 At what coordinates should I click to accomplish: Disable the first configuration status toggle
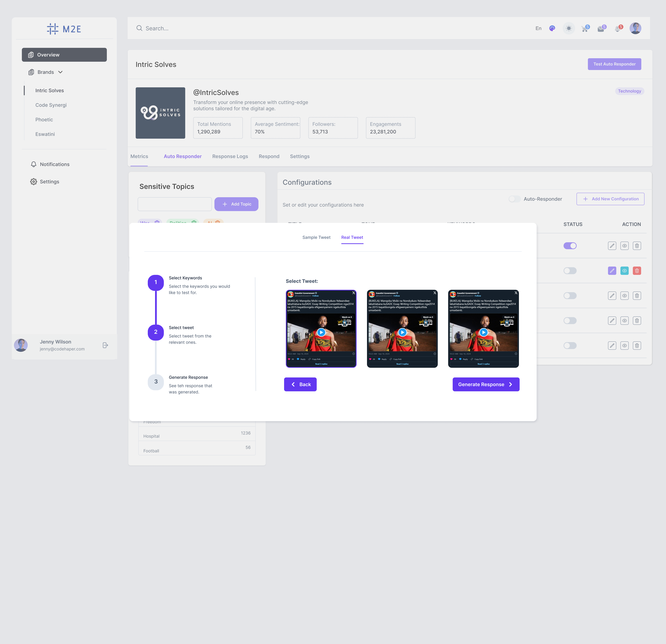(570, 246)
